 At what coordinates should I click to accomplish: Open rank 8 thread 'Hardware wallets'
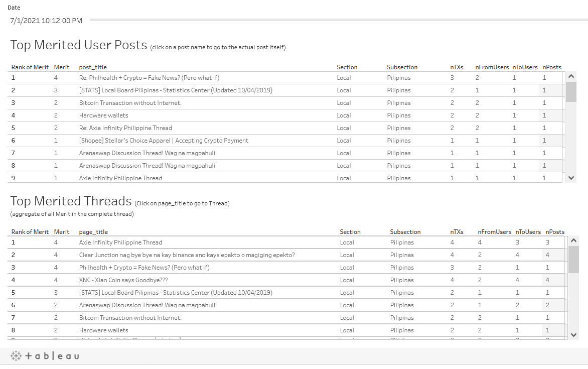[103, 330]
